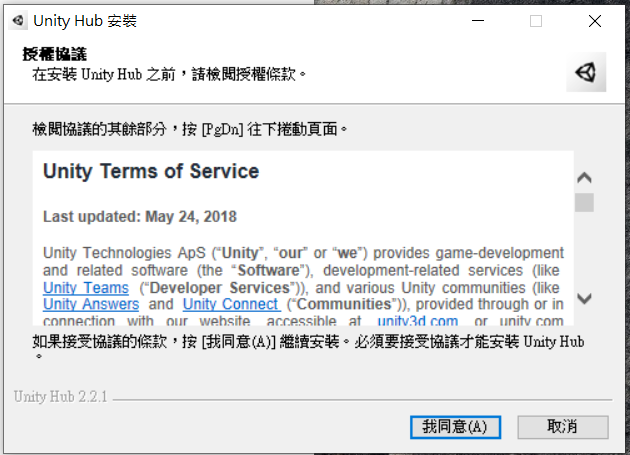Open the Unity Answers link
This screenshot has height=455, width=630.
(91, 304)
